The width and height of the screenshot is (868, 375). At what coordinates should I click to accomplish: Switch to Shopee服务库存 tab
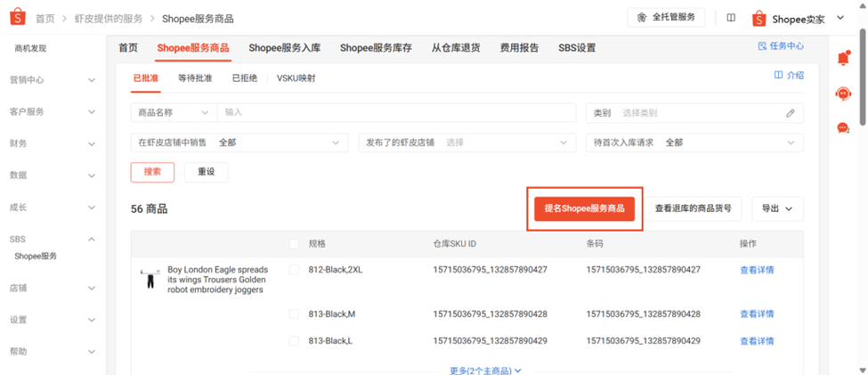pos(376,47)
